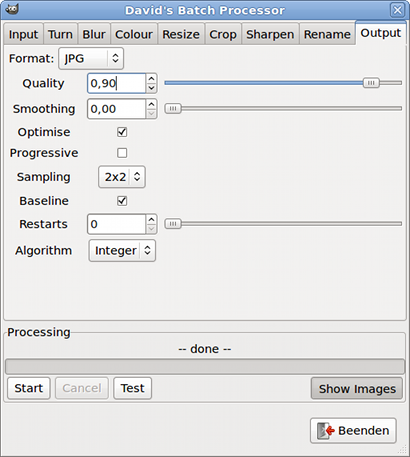Switch to the Resize tab
The image size is (410, 457).
point(181,34)
